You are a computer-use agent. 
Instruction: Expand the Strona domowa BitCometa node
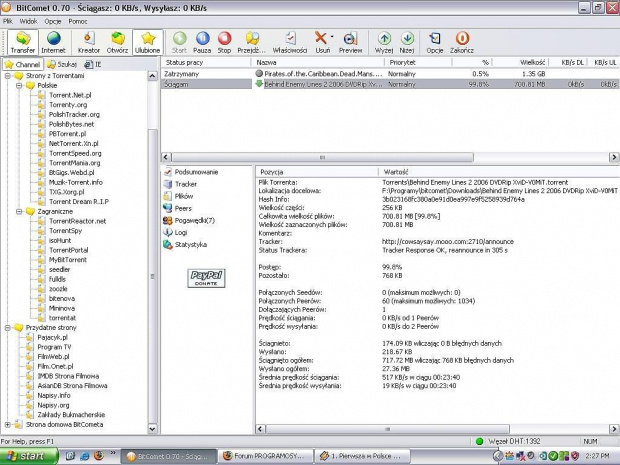tap(8, 425)
